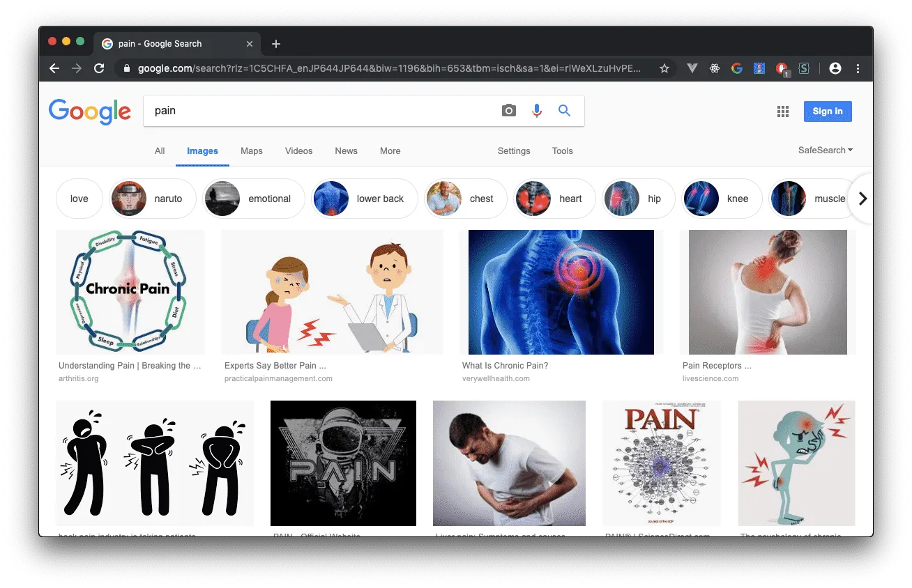View site info via the lock icon
This screenshot has width=912, height=588.
tap(127, 68)
